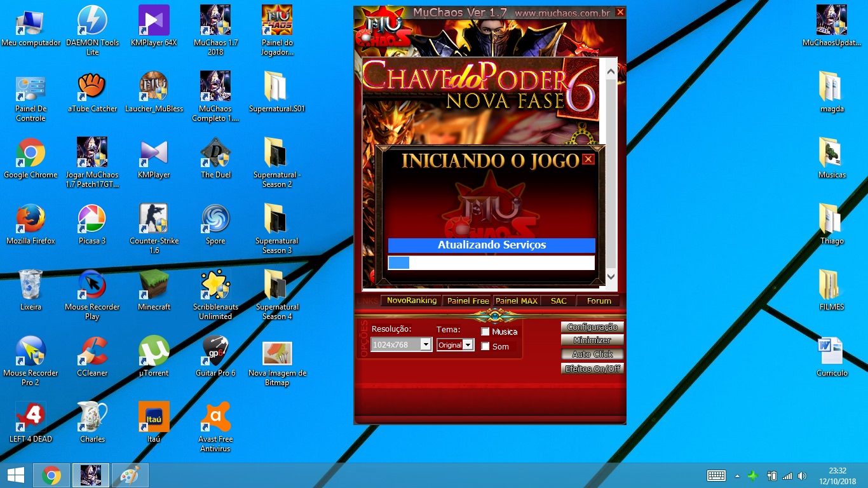Open Supernatural Season 3 folder
This screenshot has width=868, height=488.
tap(277, 229)
